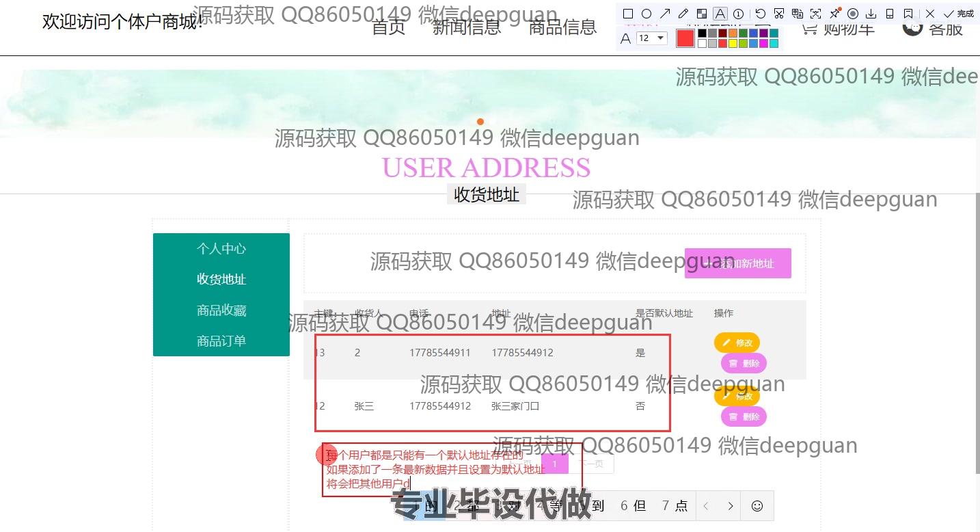Select the pencil drawing tool

click(683, 14)
